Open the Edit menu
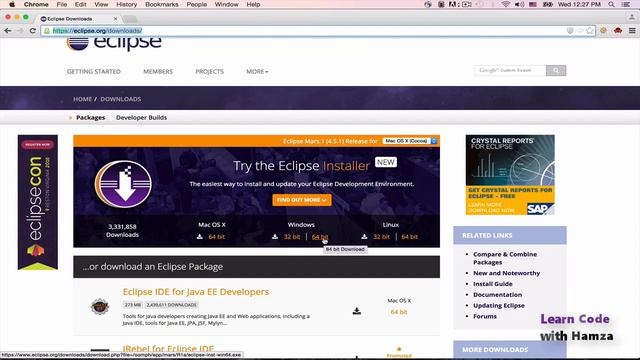This screenshot has width=640, height=360. coord(80,4)
